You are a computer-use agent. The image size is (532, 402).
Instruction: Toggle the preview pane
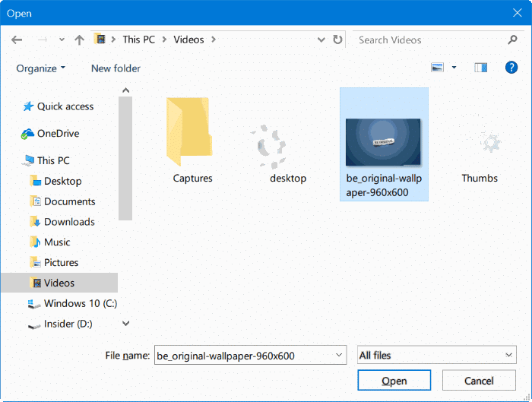coord(481,68)
